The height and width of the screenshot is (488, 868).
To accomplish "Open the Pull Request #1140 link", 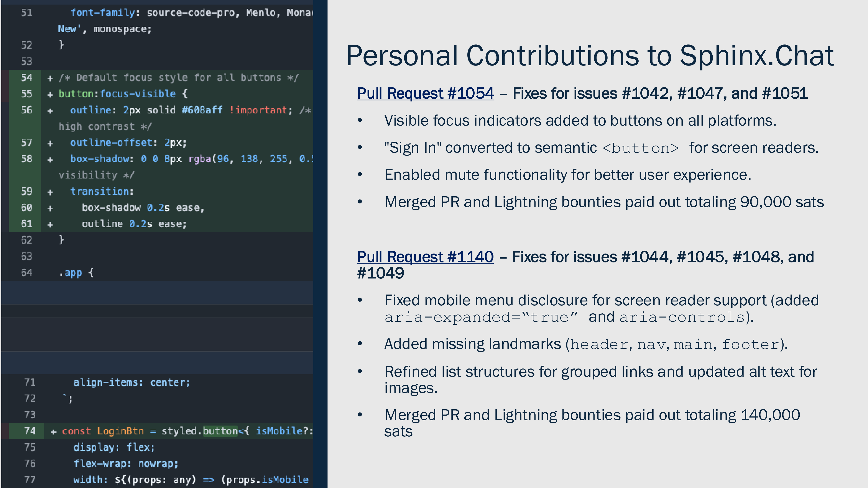I will click(425, 257).
